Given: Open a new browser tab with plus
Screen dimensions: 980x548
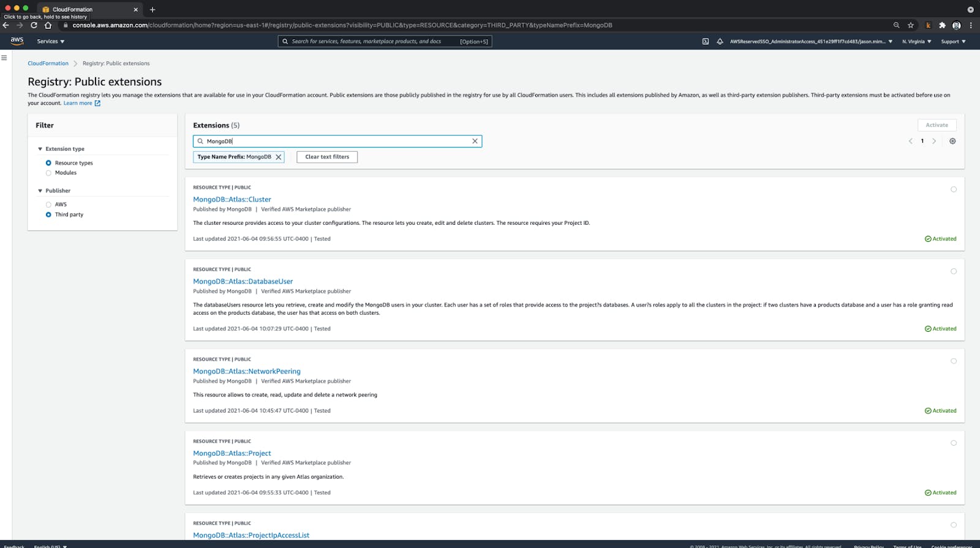Looking at the screenshot, I should pos(153,9).
